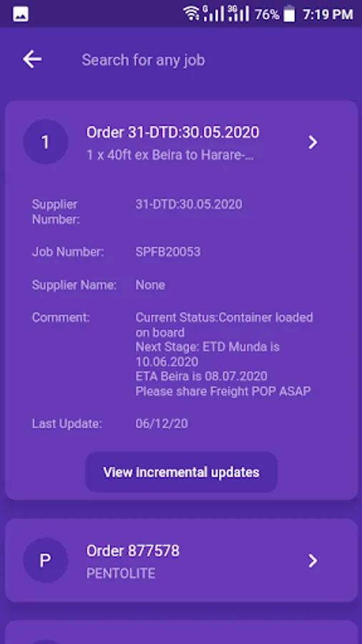This screenshot has height=644, width=362.
Task: Tap the partially visible card at the bottom
Action: pos(181,632)
